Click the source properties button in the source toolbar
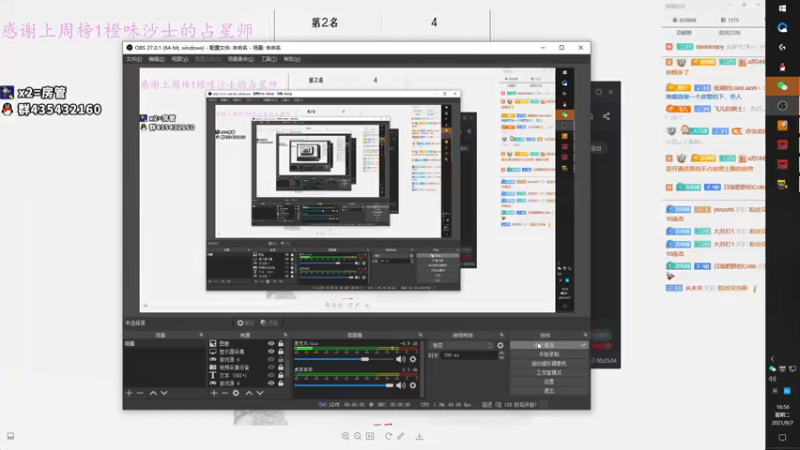 coord(245,322)
